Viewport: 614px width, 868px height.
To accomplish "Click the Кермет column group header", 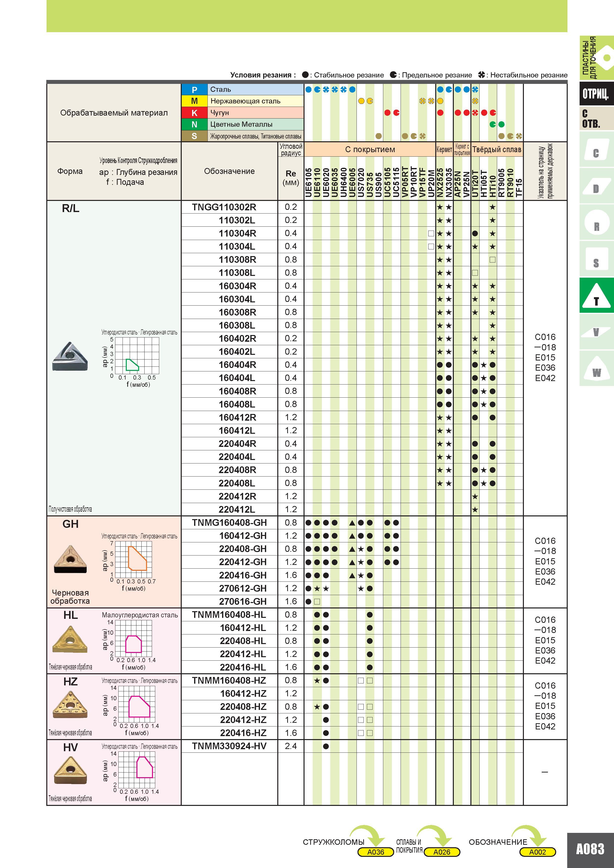I will click(x=444, y=149).
